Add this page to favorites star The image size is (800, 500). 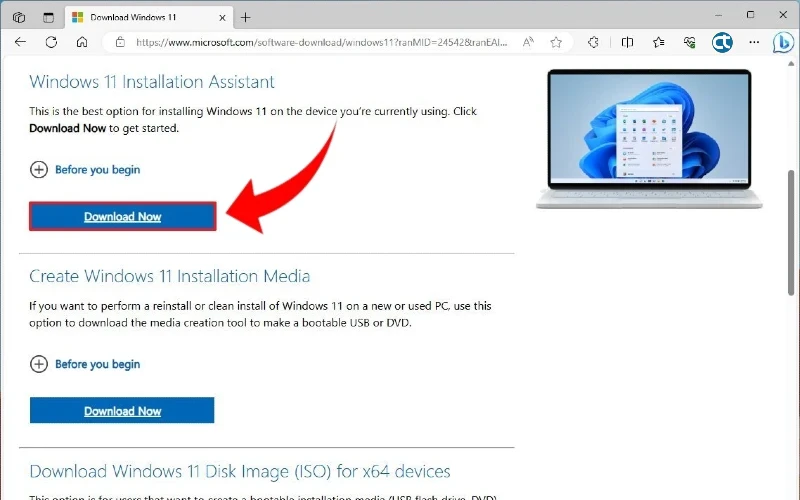click(556, 42)
